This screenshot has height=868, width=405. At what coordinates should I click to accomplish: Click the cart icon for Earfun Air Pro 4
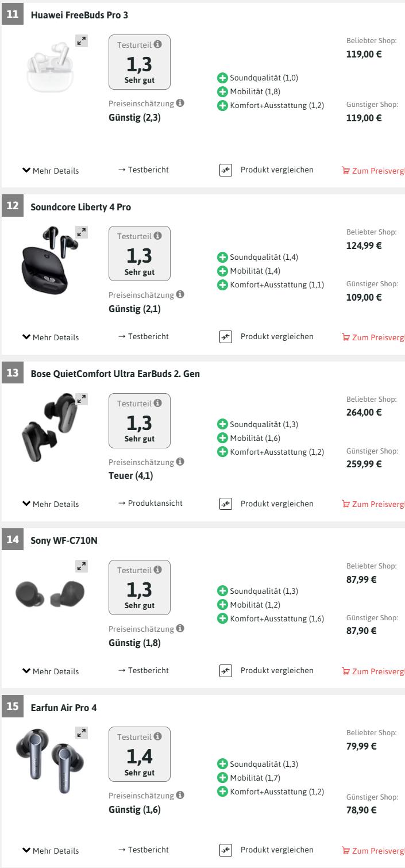(345, 850)
